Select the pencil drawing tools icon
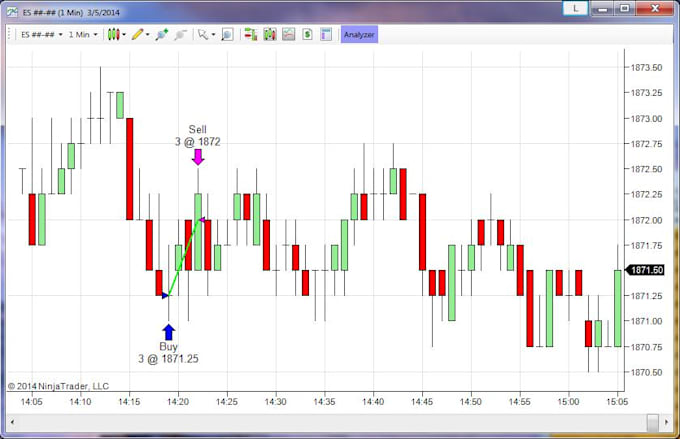Image resolution: width=680 pixels, height=439 pixels. coord(137,35)
